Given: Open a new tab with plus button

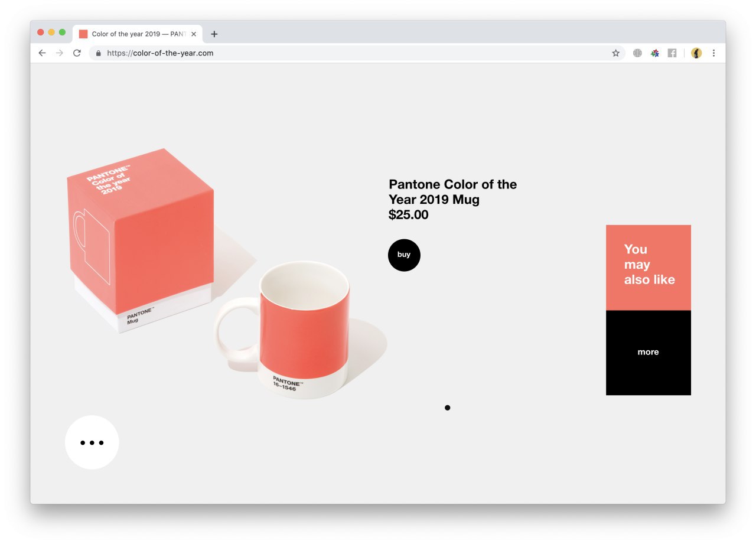Looking at the screenshot, I should 214,34.
